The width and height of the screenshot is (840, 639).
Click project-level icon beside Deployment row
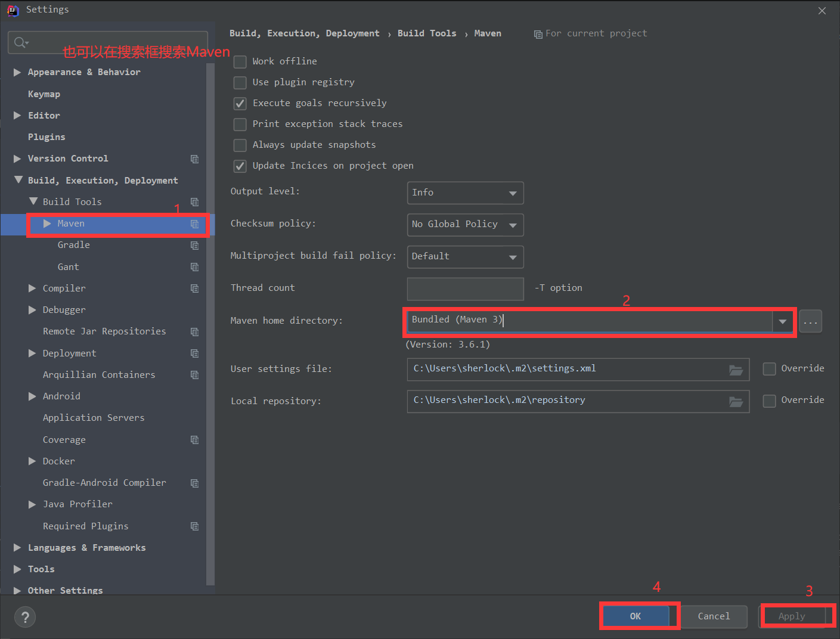tap(194, 353)
